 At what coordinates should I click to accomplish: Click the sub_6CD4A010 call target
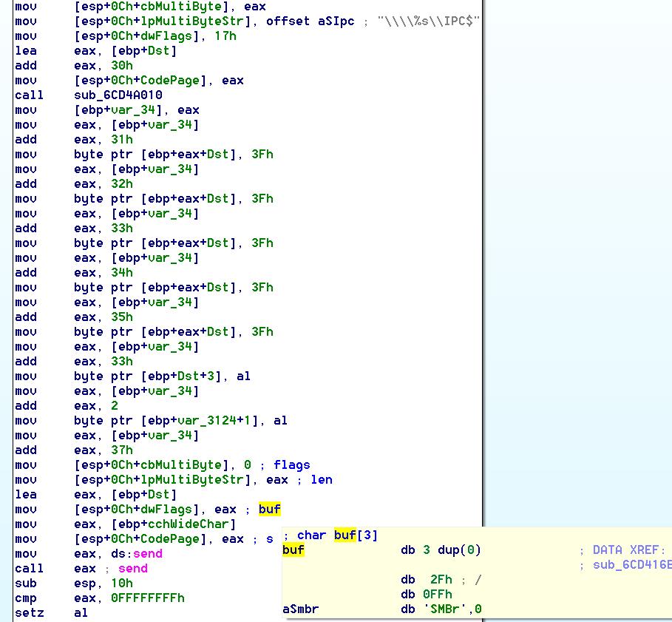[118, 95]
